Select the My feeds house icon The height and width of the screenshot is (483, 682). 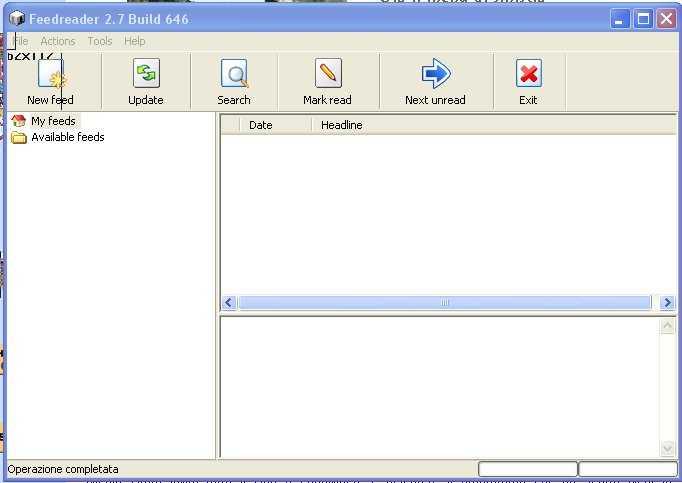click(x=19, y=121)
